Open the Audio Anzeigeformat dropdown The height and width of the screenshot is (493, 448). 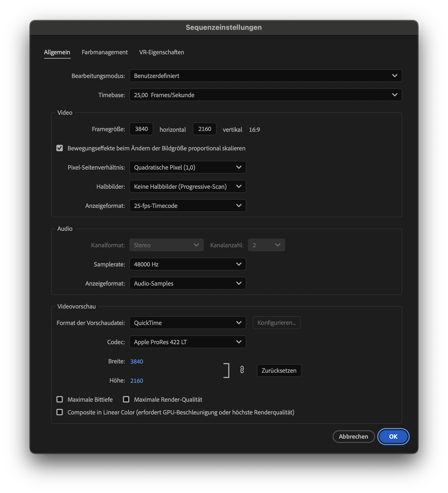coord(188,283)
